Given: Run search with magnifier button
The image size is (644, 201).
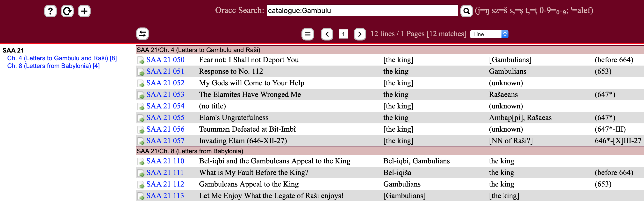Looking at the screenshot, I should 466,11.
